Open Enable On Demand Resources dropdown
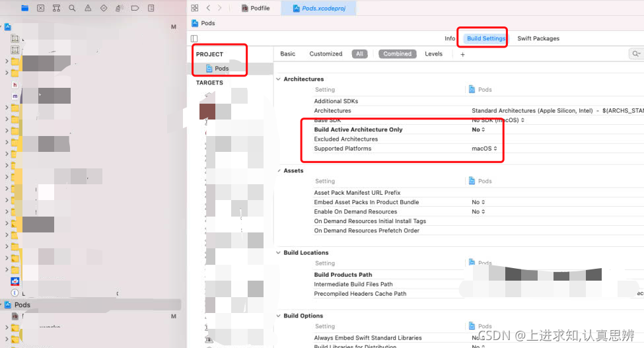The height and width of the screenshot is (348, 644). [x=478, y=211]
